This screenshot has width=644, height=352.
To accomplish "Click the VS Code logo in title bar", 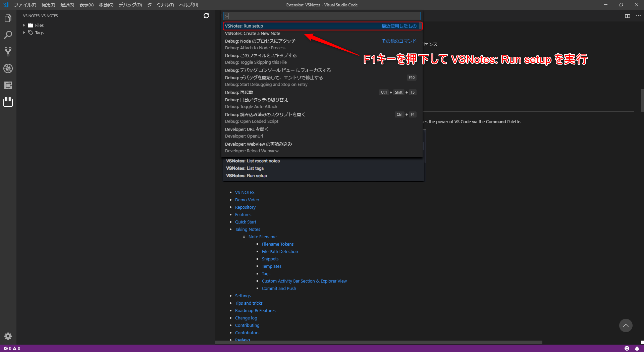I will pyautogui.click(x=6, y=5).
